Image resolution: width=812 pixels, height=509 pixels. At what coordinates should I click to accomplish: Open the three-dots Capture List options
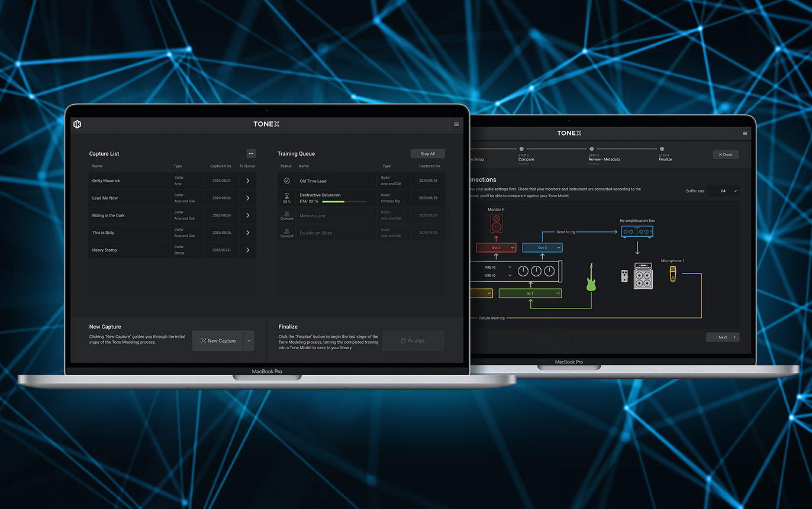tap(251, 153)
